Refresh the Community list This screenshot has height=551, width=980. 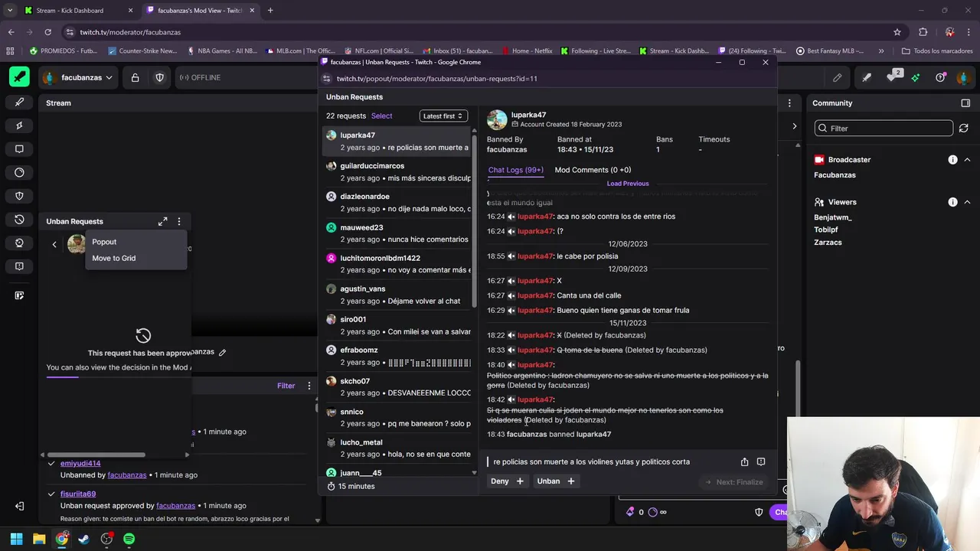(x=964, y=129)
